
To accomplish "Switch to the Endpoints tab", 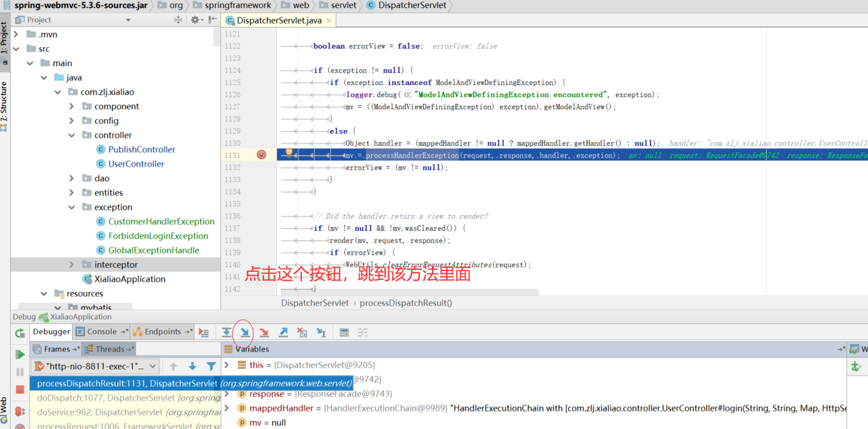I will 162,332.
